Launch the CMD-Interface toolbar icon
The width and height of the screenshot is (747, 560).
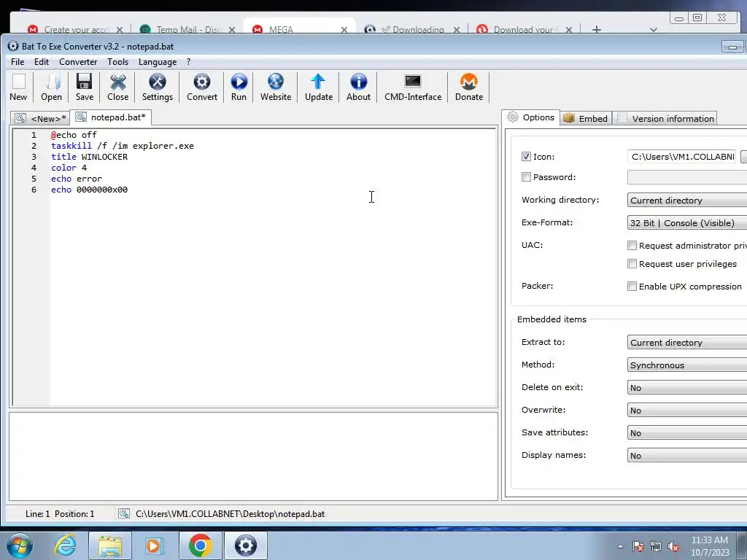tap(413, 87)
